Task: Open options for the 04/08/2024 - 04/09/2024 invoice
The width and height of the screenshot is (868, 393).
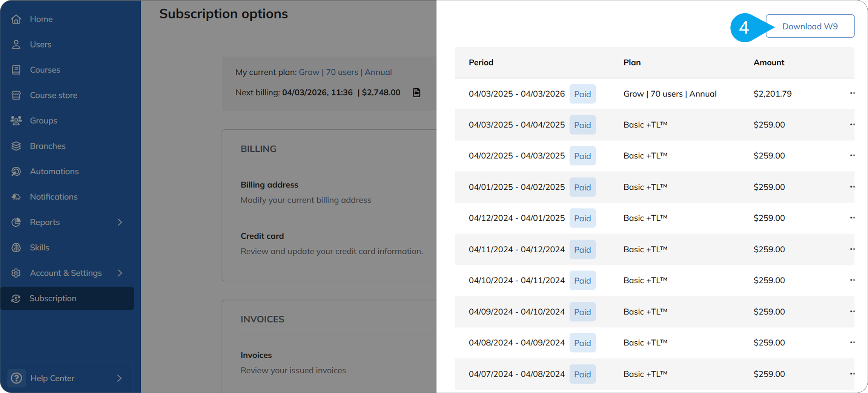Action: (852, 342)
